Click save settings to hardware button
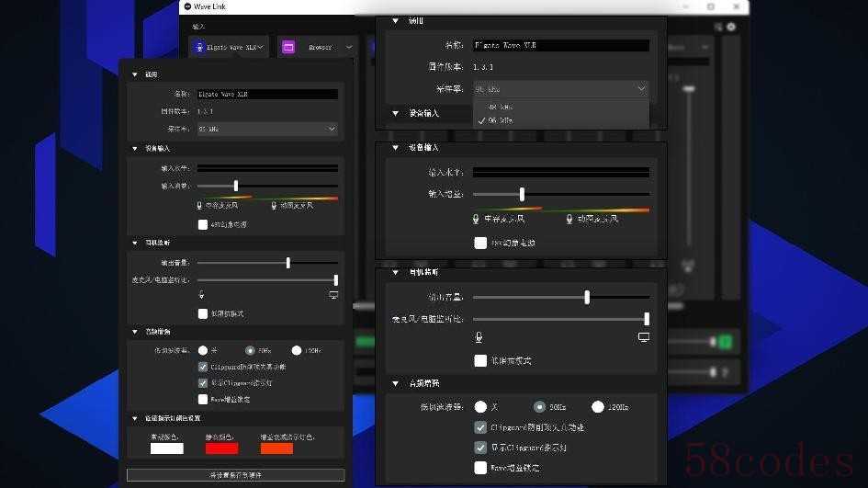This screenshot has width=868, height=488. tap(235, 475)
